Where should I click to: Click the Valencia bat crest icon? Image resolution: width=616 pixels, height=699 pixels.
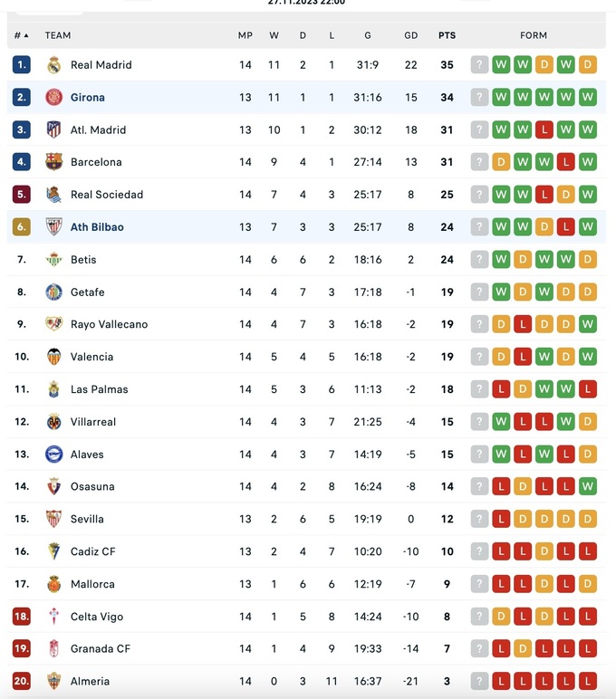click(x=53, y=357)
